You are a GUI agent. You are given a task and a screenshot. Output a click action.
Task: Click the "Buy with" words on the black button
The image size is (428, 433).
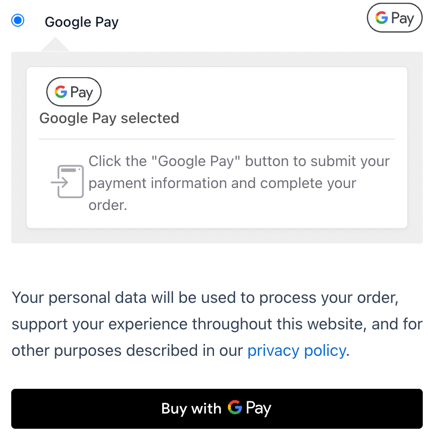[191, 408]
